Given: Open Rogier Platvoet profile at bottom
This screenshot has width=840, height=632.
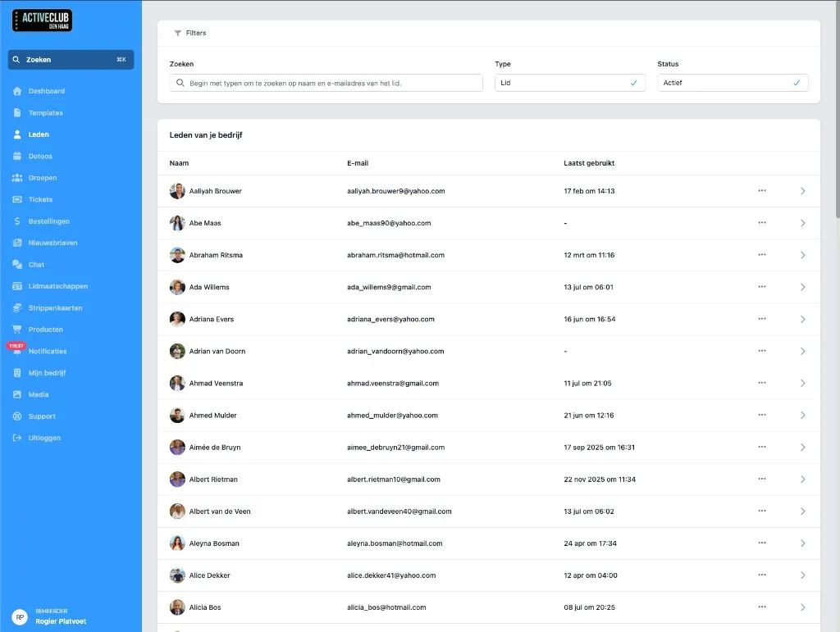Looking at the screenshot, I should point(50,616).
